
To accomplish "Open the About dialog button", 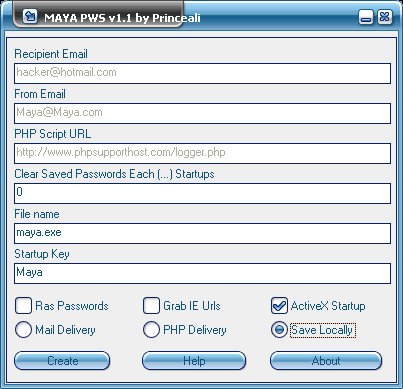I will pyautogui.click(x=326, y=361).
